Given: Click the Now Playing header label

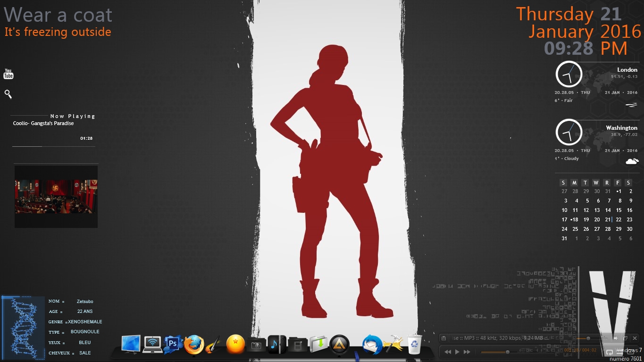Looking at the screenshot, I should tap(73, 116).
